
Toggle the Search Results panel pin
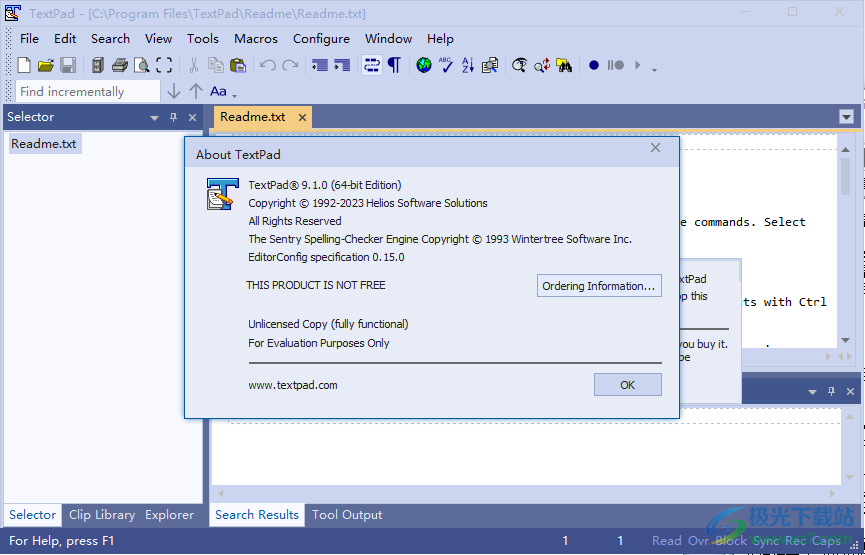[831, 391]
